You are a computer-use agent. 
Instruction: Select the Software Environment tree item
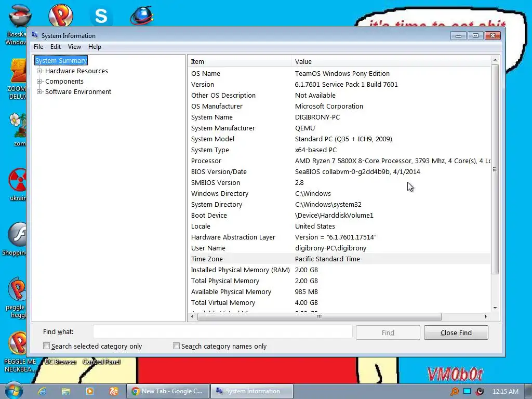78,91
